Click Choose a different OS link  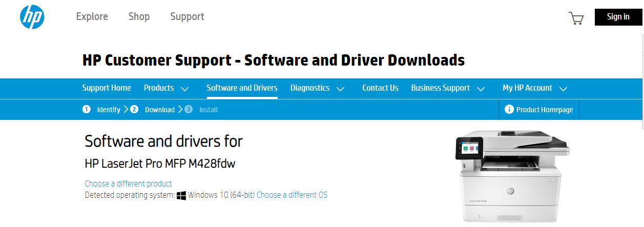(292, 195)
